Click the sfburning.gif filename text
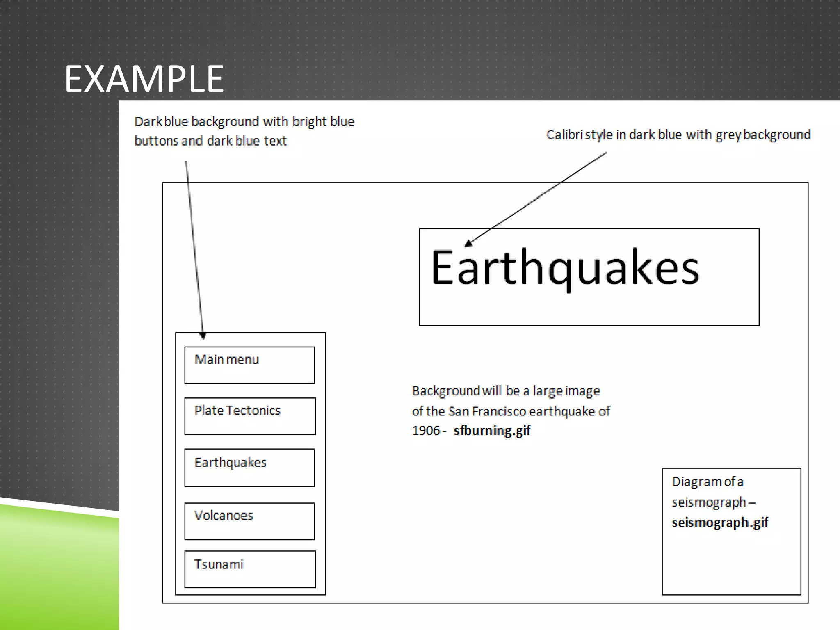The image size is (840, 630). tap(492, 431)
